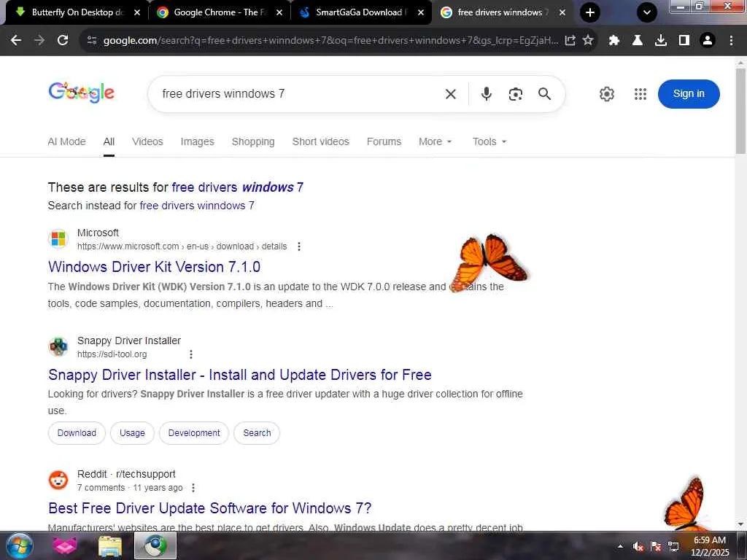The image size is (747, 560).
Task: Search instead for free drivers winndows 7
Action: (197, 206)
